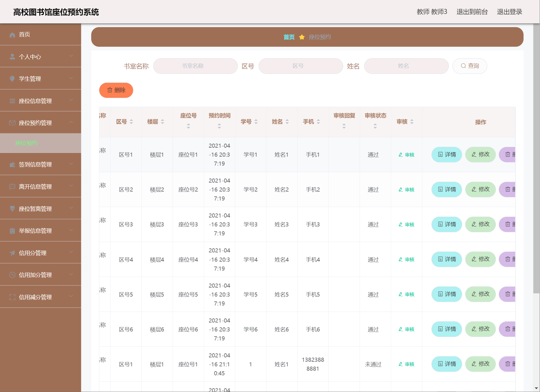Expand 举报信息管理 menu chevron

coord(71,230)
